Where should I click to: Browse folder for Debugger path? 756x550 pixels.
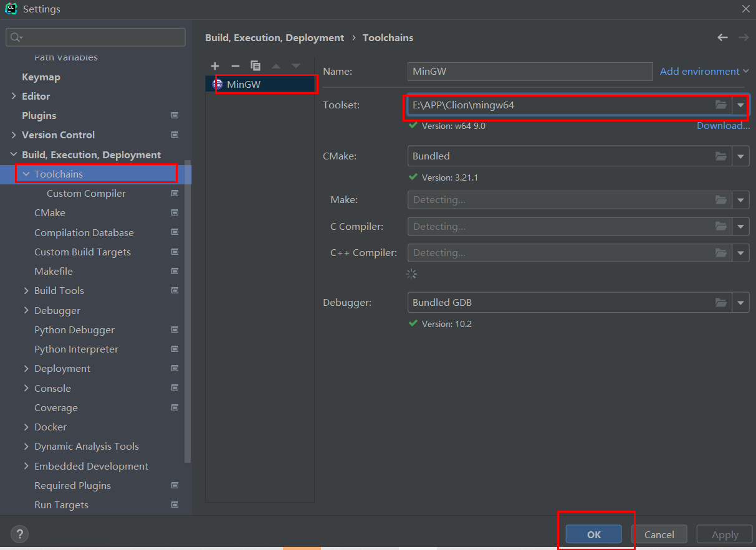click(721, 303)
